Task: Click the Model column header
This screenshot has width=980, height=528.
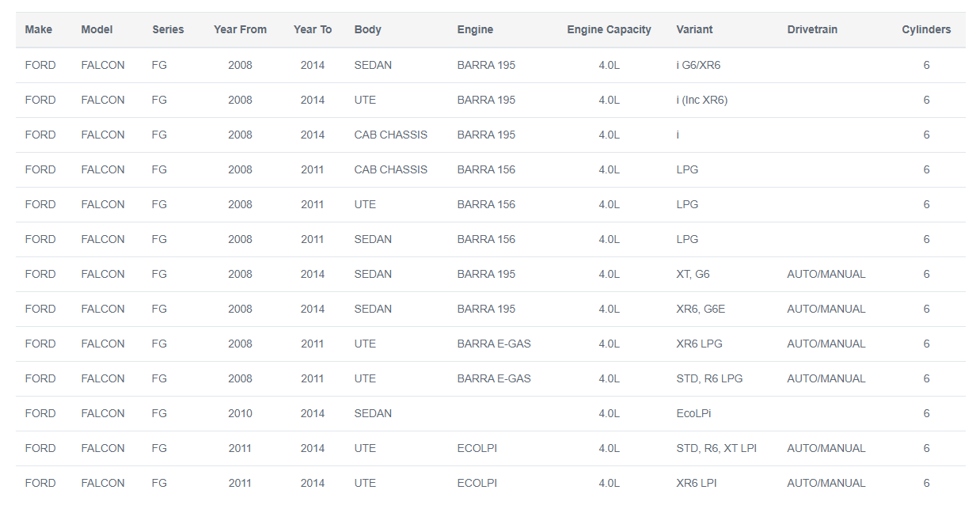Action: tap(97, 29)
